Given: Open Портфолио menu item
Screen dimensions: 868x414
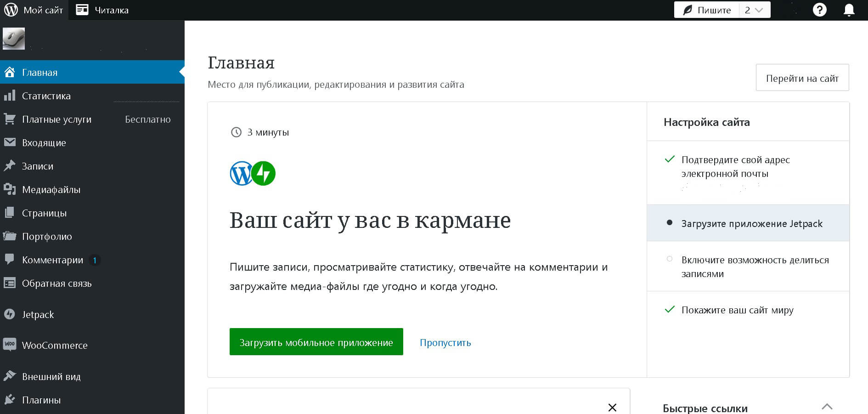Looking at the screenshot, I should pyautogui.click(x=92, y=236).
